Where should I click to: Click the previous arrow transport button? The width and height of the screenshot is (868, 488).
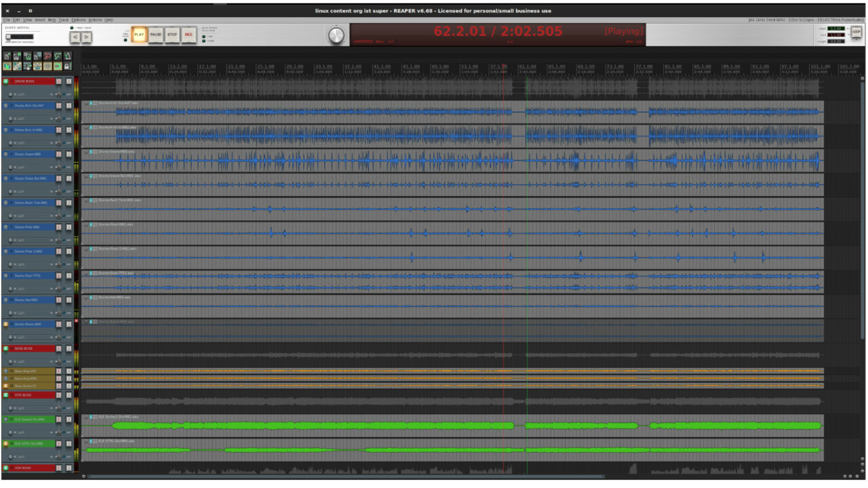tap(75, 37)
